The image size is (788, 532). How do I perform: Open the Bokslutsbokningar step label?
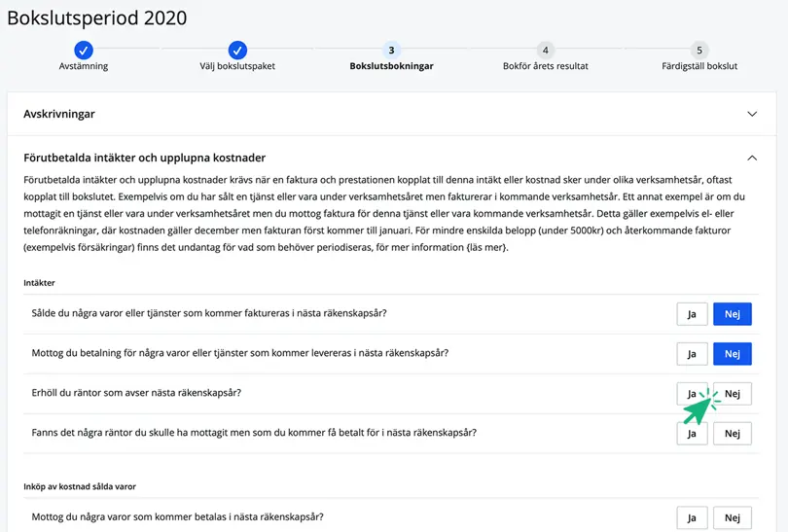tap(391, 66)
